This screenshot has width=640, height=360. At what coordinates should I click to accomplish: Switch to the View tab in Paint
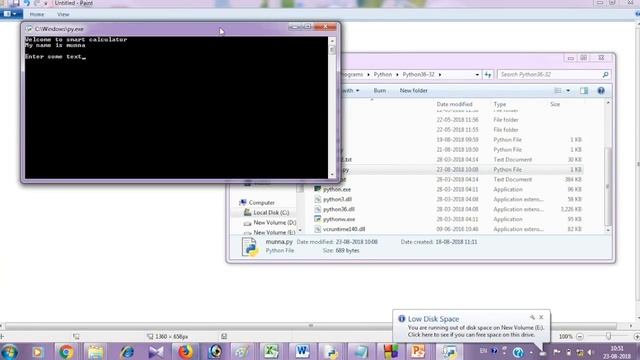point(63,14)
